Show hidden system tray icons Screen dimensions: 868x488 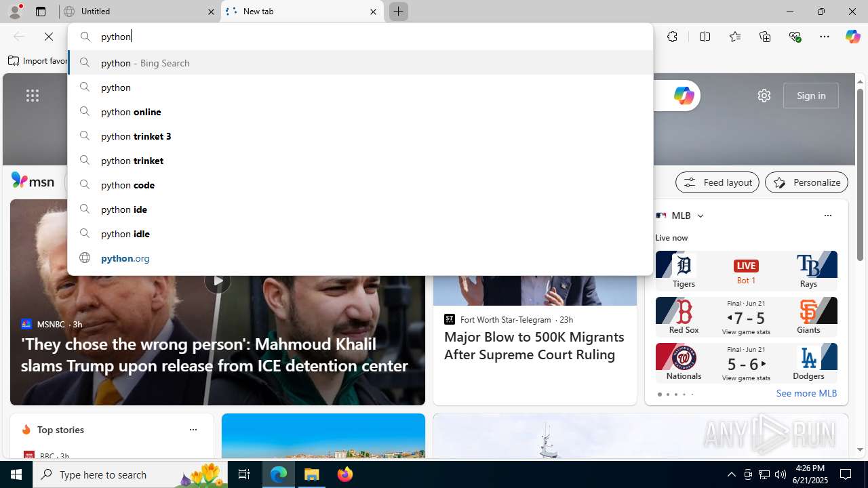731,474
